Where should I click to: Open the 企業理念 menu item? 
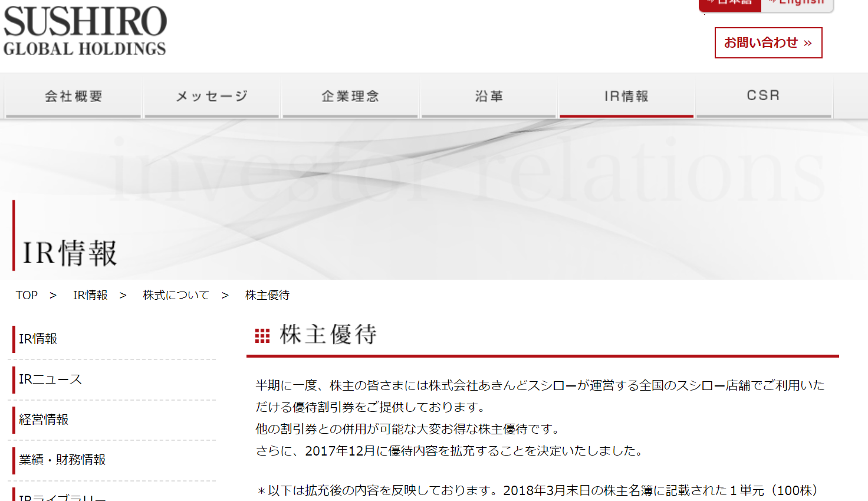click(350, 96)
